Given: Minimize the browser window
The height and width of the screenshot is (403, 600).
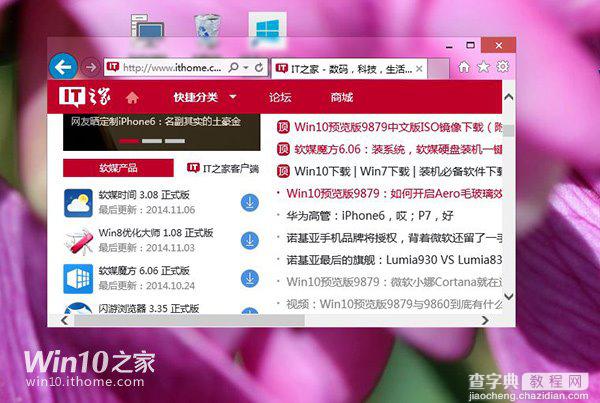Looking at the screenshot, I should point(450,46).
